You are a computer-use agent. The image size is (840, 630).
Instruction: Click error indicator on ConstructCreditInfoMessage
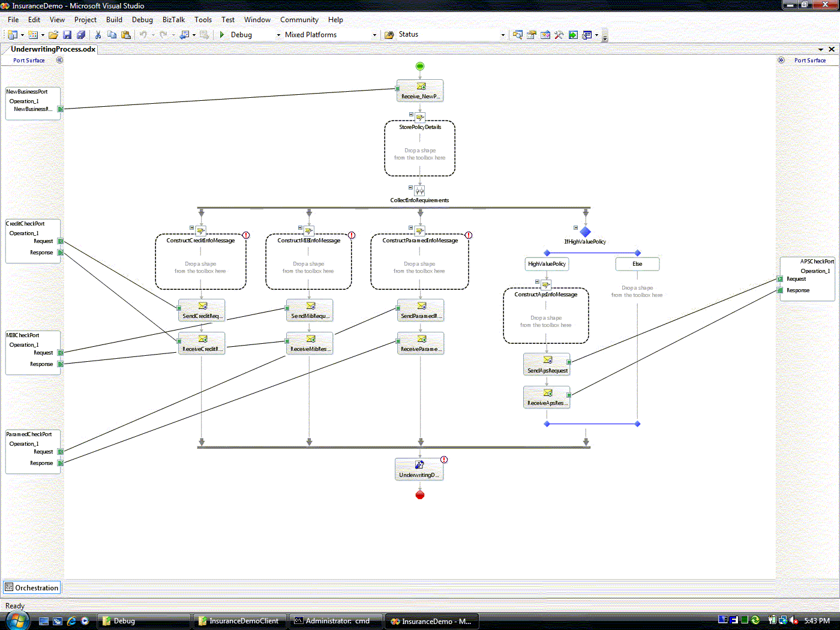tap(246, 235)
